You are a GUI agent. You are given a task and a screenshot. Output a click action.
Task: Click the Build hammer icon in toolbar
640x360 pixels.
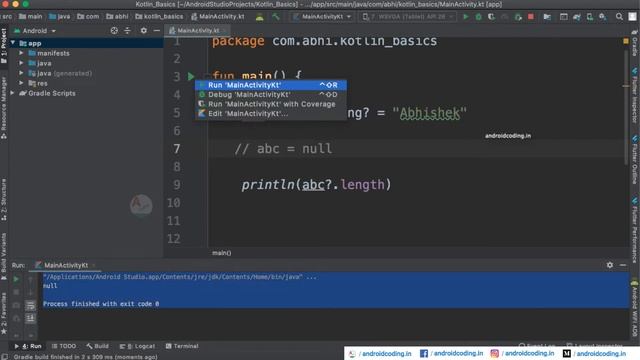[x=276, y=17]
